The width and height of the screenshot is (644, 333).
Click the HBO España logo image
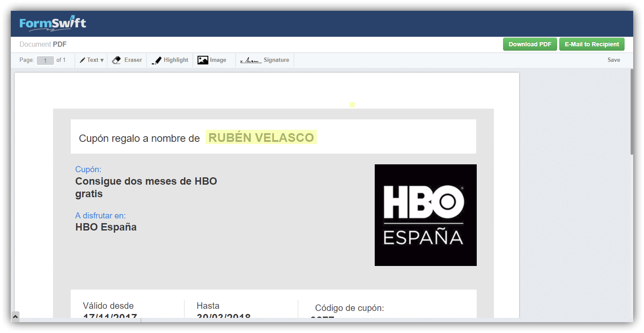point(426,215)
